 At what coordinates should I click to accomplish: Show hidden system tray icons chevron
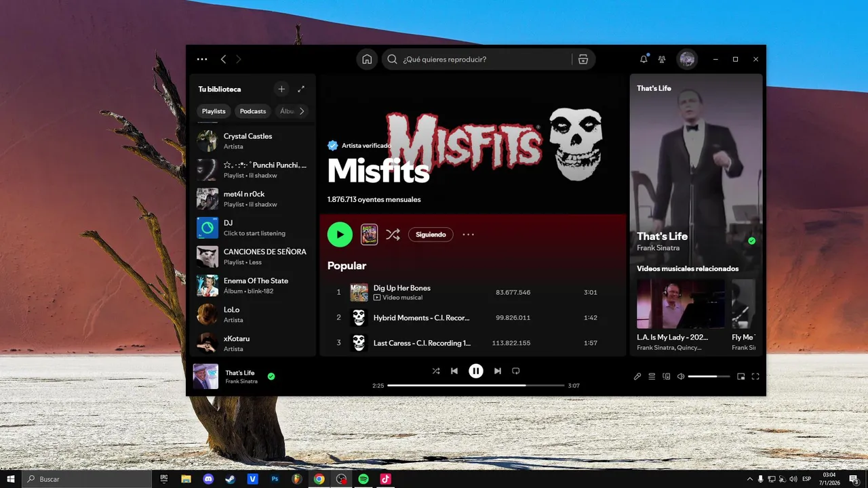[749, 479]
